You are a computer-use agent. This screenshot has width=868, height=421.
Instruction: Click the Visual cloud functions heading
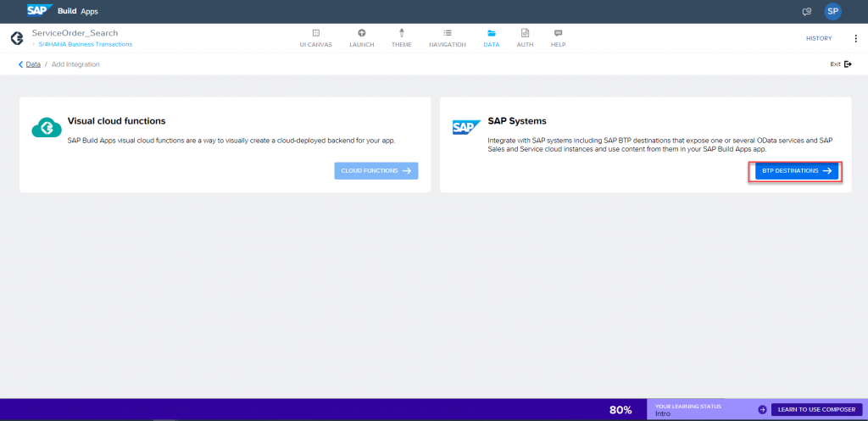pyautogui.click(x=116, y=120)
